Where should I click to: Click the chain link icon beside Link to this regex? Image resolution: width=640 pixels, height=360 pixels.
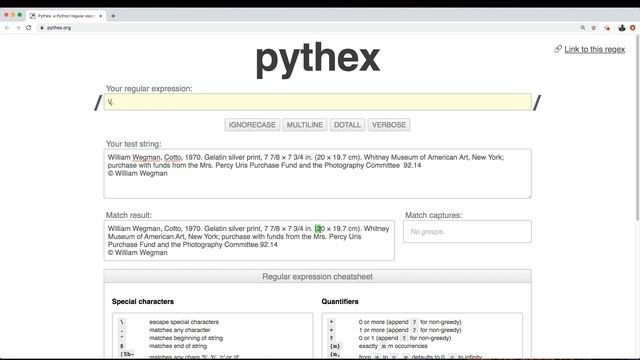558,49
